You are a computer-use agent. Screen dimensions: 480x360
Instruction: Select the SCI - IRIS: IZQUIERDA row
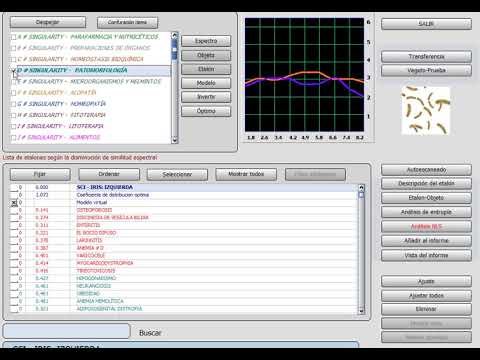(184, 187)
